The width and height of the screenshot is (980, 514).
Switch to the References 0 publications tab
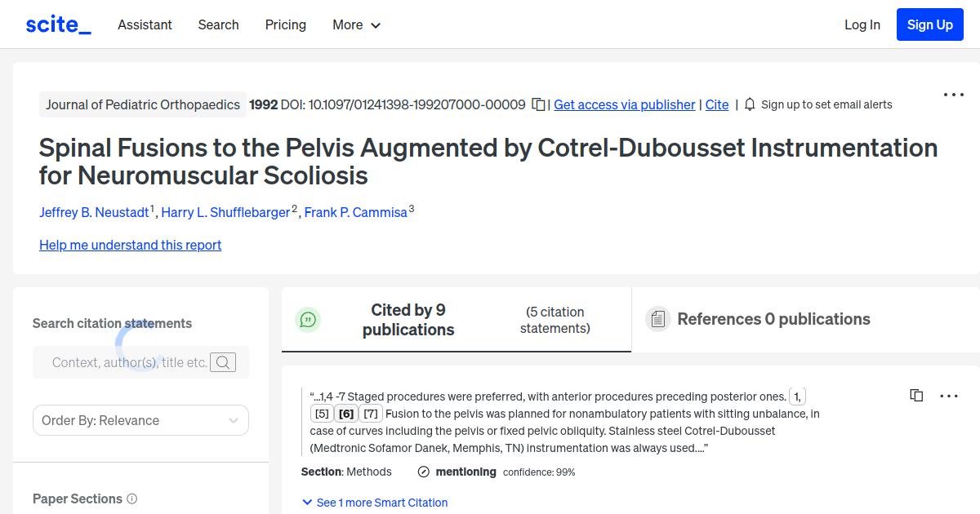[x=773, y=319]
